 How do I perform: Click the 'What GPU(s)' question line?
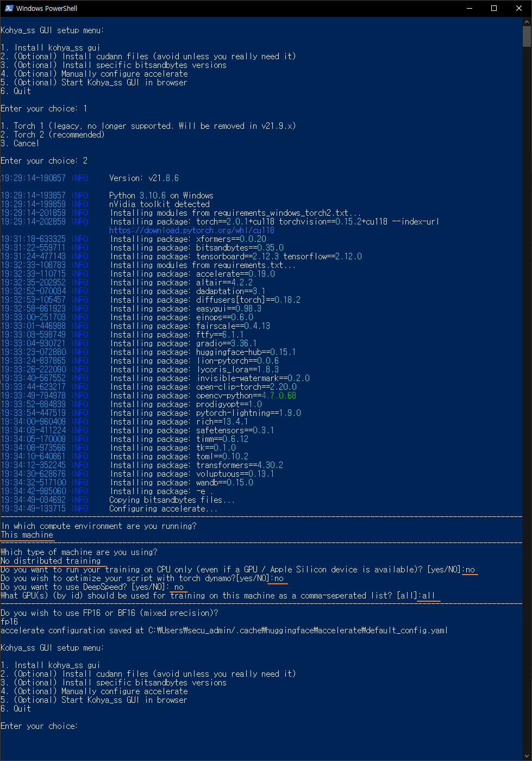(218, 596)
